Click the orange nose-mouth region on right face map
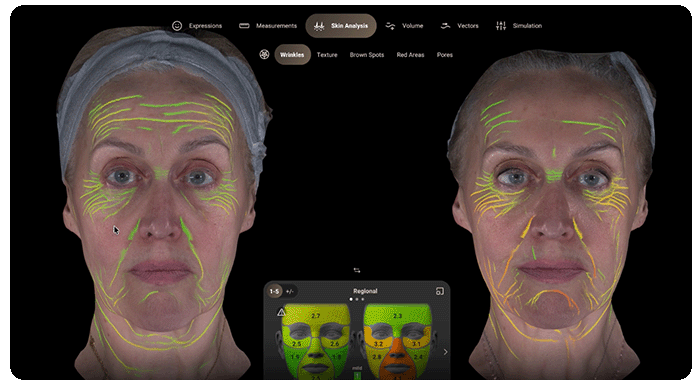This screenshot has width=700, height=384. (x=397, y=359)
